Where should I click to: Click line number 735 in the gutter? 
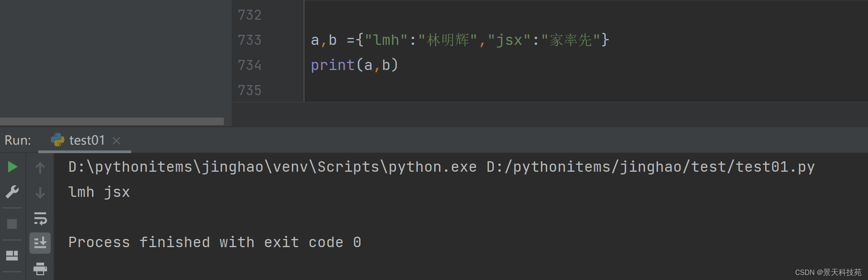coord(250,90)
